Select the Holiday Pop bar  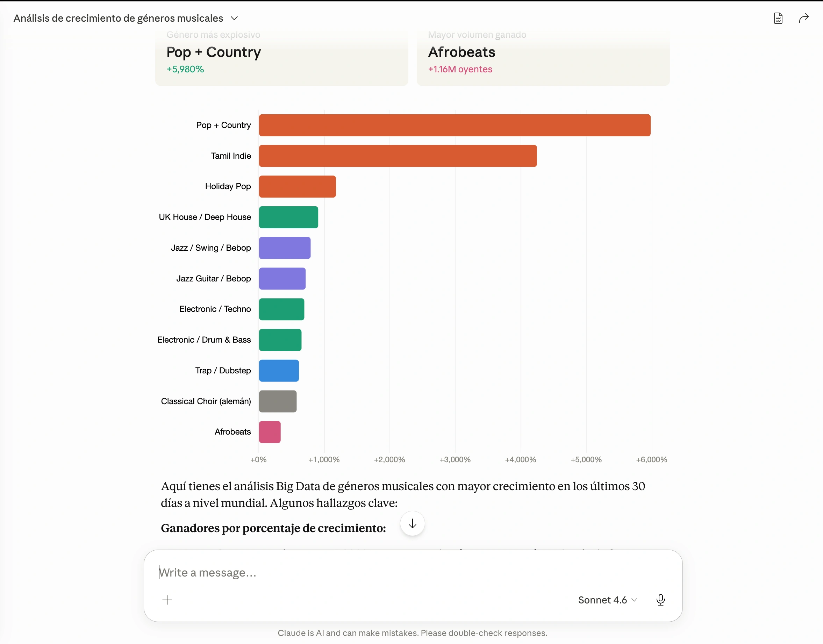[x=297, y=186]
